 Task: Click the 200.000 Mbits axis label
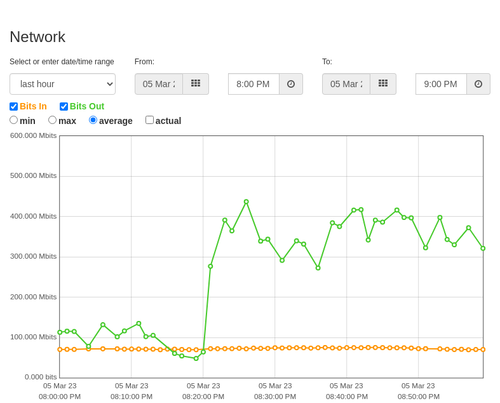click(33, 297)
